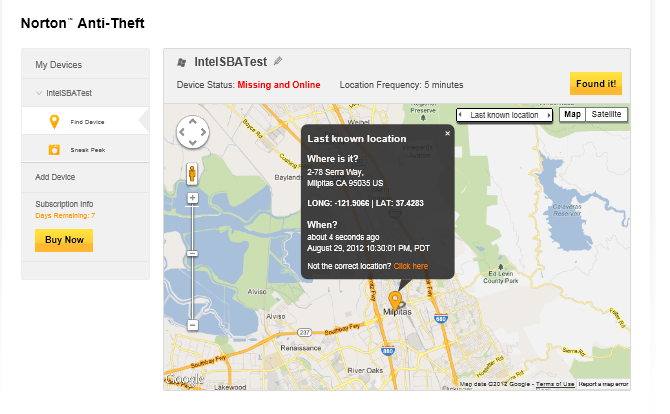Viewport: 670px width, 414px height.
Task: Click the Street View pegman icon
Action: pyautogui.click(x=192, y=174)
